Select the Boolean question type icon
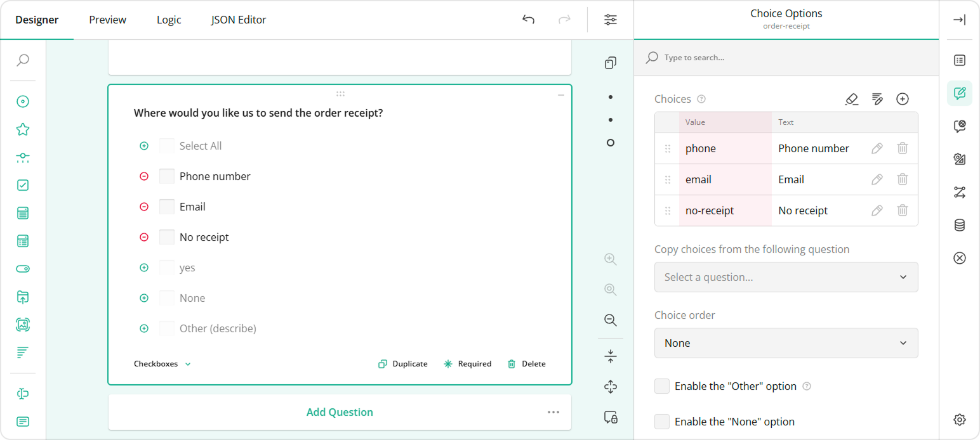The image size is (980, 440). coord(23,269)
